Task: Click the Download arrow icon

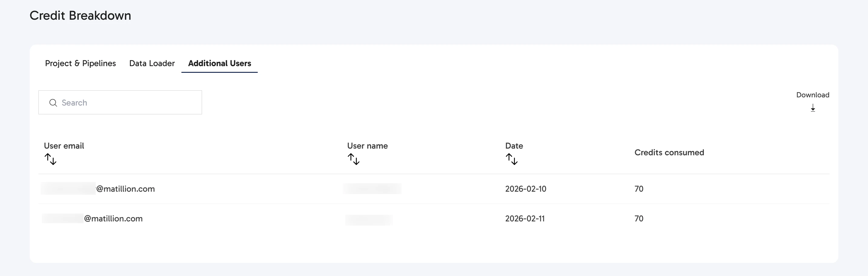Action: tap(813, 108)
